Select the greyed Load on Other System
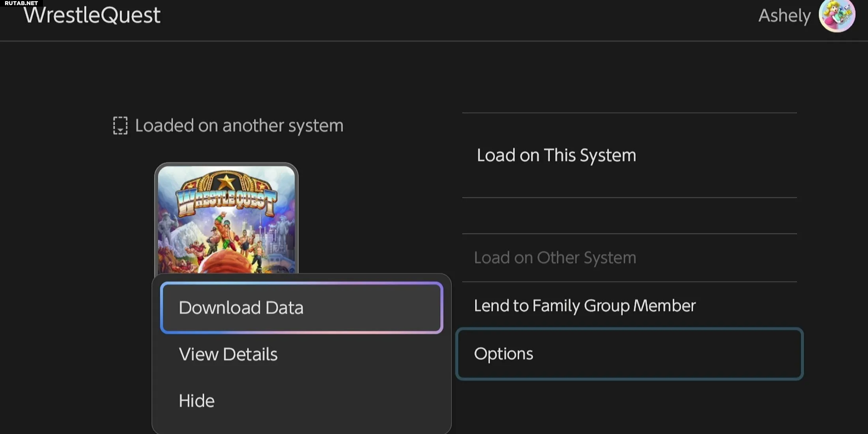This screenshot has height=434, width=868. pos(629,258)
